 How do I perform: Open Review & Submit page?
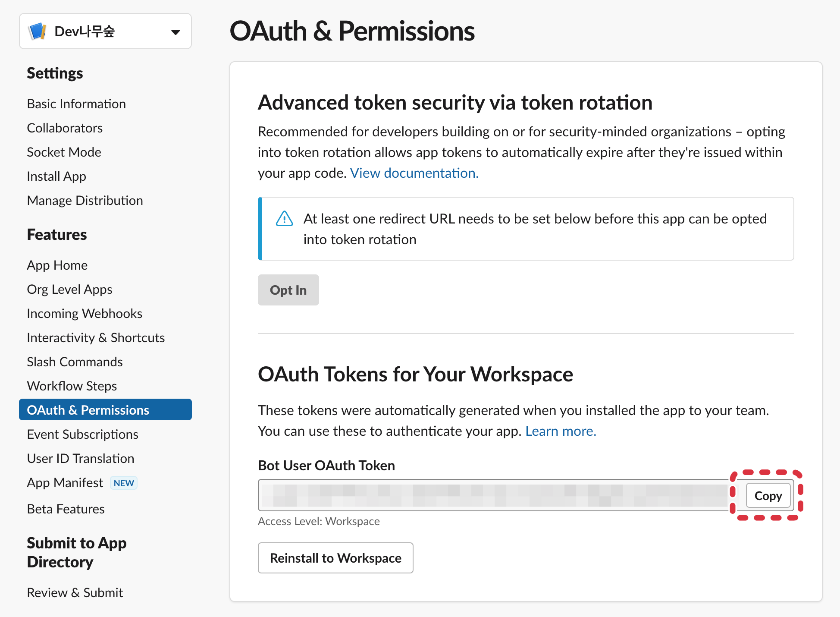click(x=75, y=593)
